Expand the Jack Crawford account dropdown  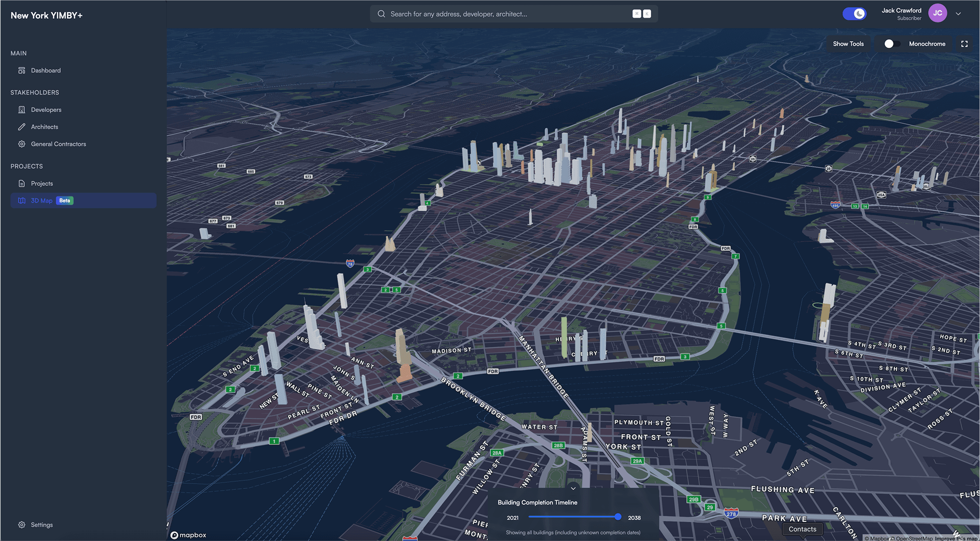click(x=958, y=13)
